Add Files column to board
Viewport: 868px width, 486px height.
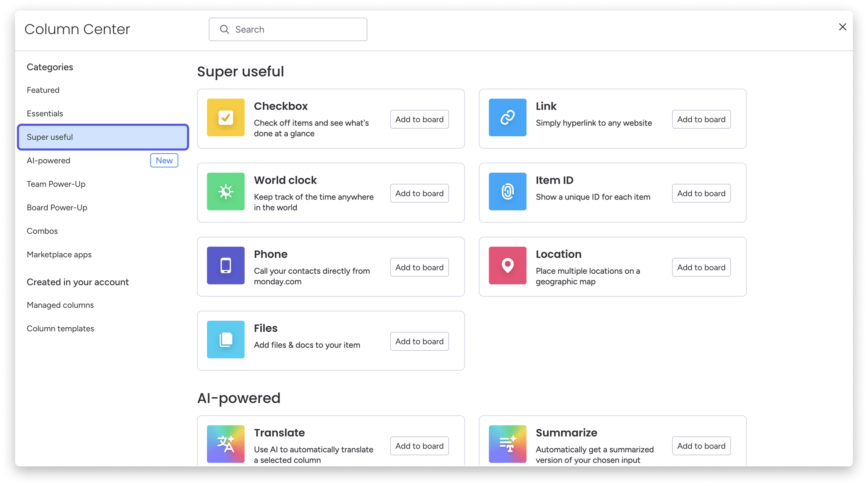point(419,341)
